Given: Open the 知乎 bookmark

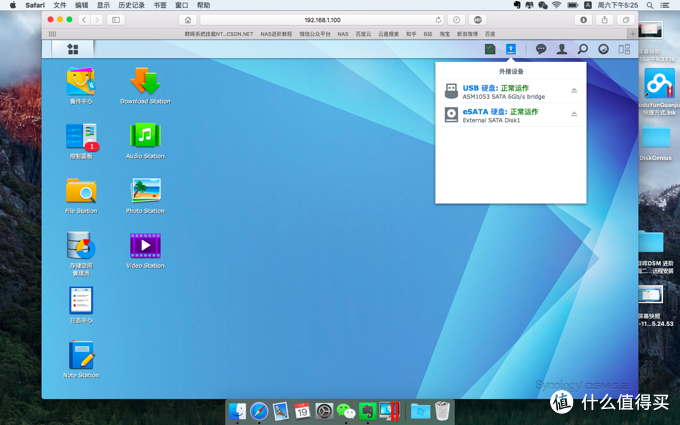Looking at the screenshot, I should [x=411, y=34].
